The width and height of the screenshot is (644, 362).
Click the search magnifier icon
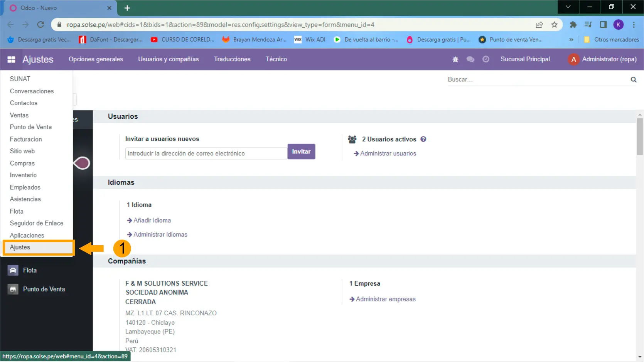pyautogui.click(x=633, y=80)
